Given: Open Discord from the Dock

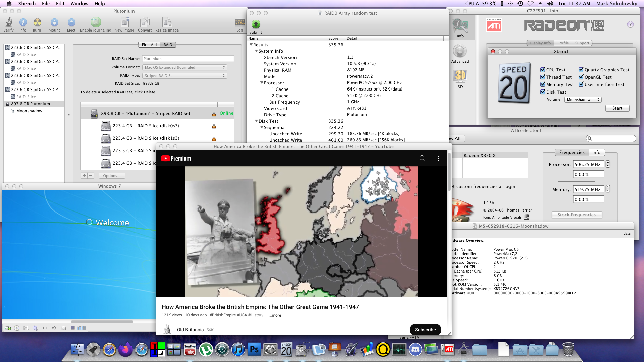Looking at the screenshot, I should pos(415,350).
